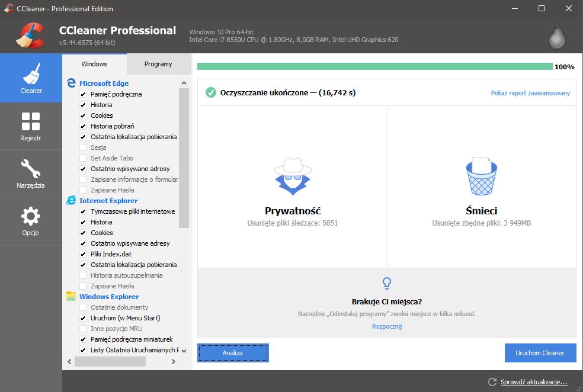This screenshot has width=583, height=392.
Task: Click the Analiza button
Action: tap(233, 353)
